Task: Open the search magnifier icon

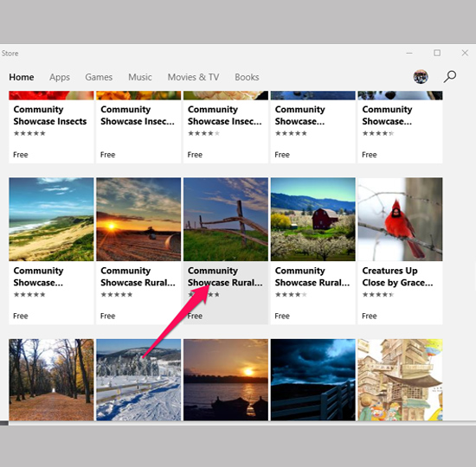Action: [449, 76]
